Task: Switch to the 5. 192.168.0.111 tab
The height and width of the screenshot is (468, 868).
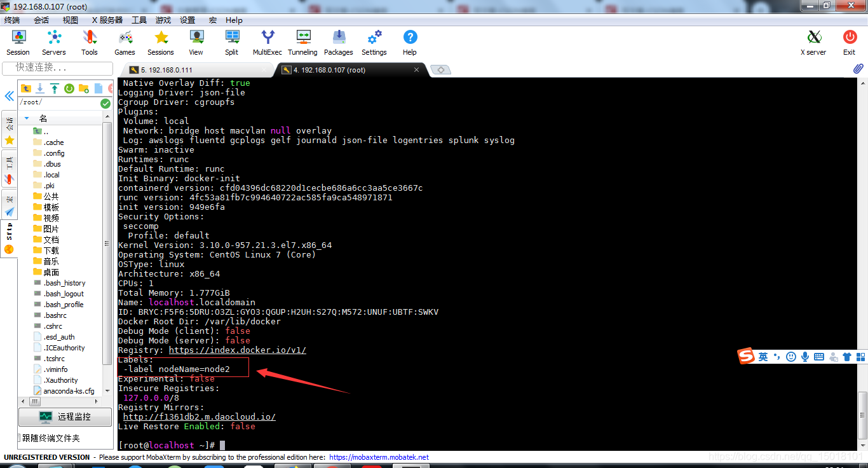Action: click(x=166, y=70)
